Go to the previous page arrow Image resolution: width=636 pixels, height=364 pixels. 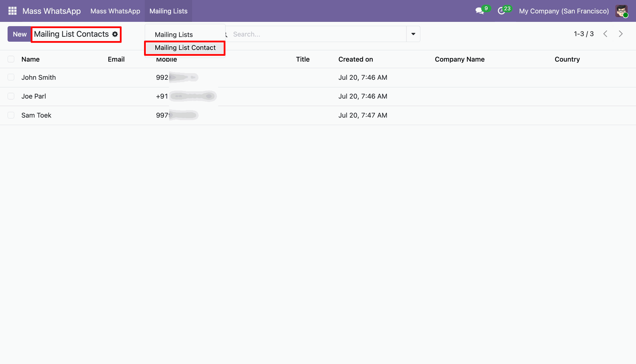[x=605, y=34]
